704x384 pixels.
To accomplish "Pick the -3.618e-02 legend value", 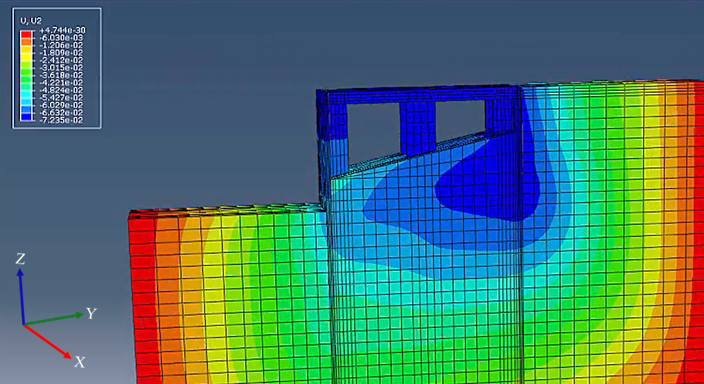I will (x=62, y=75).
